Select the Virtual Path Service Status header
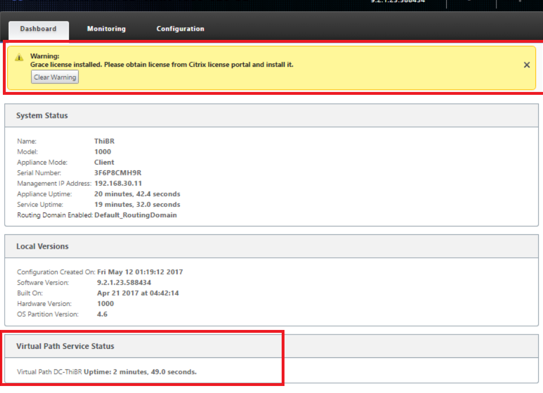Viewport: 543px width, 393px height. 271,346
